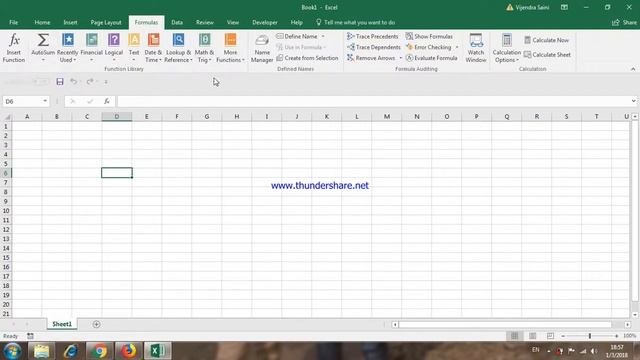Image resolution: width=640 pixels, height=360 pixels.
Task: Open Math & Trig functions
Action: [x=204, y=48]
